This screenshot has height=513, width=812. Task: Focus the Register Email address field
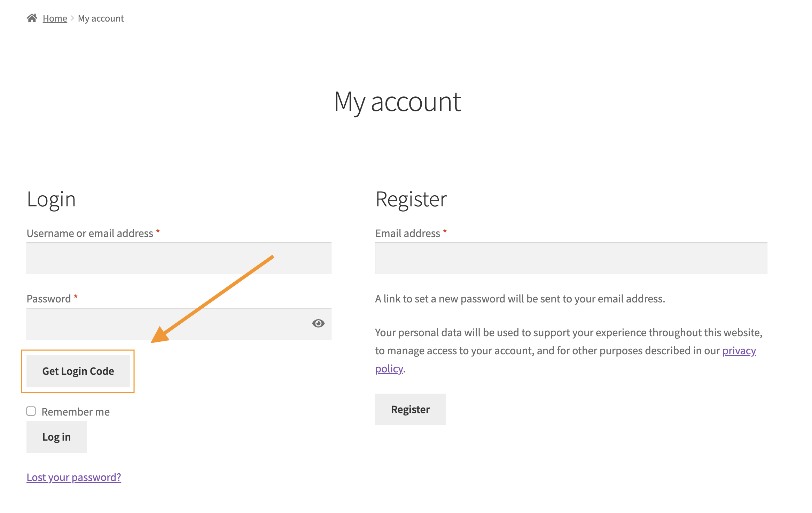(571, 258)
